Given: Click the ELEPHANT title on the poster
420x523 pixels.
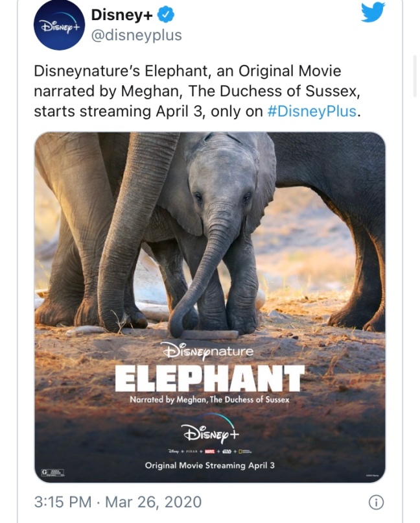Looking at the screenshot, I should 209,378.
